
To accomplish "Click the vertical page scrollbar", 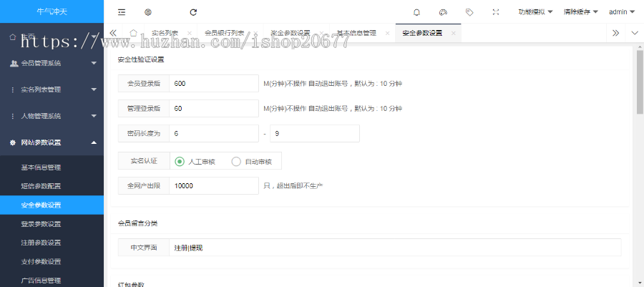I will [640, 82].
